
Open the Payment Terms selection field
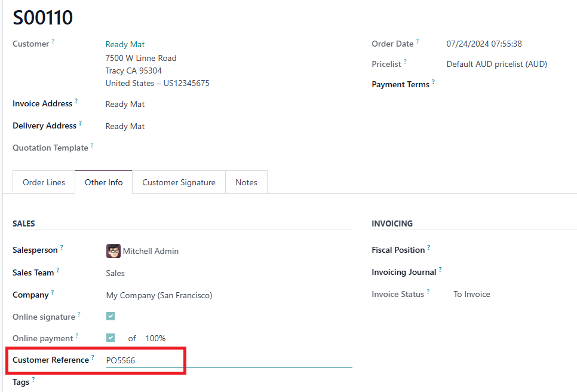pyautogui.click(x=508, y=84)
